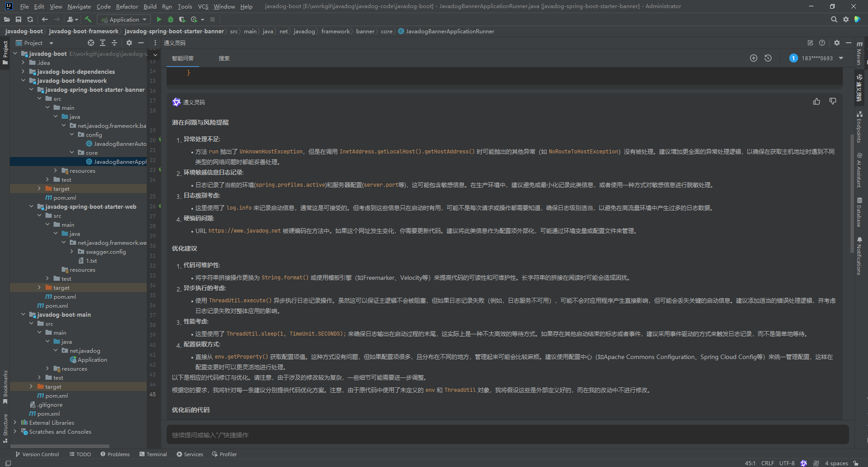Viewport: 868px width, 467px height.
Task: Click Save All toolbar icon
Action: point(18,19)
